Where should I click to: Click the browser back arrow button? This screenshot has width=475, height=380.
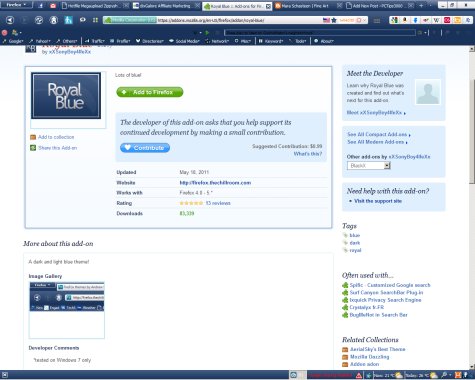(x=10, y=20)
